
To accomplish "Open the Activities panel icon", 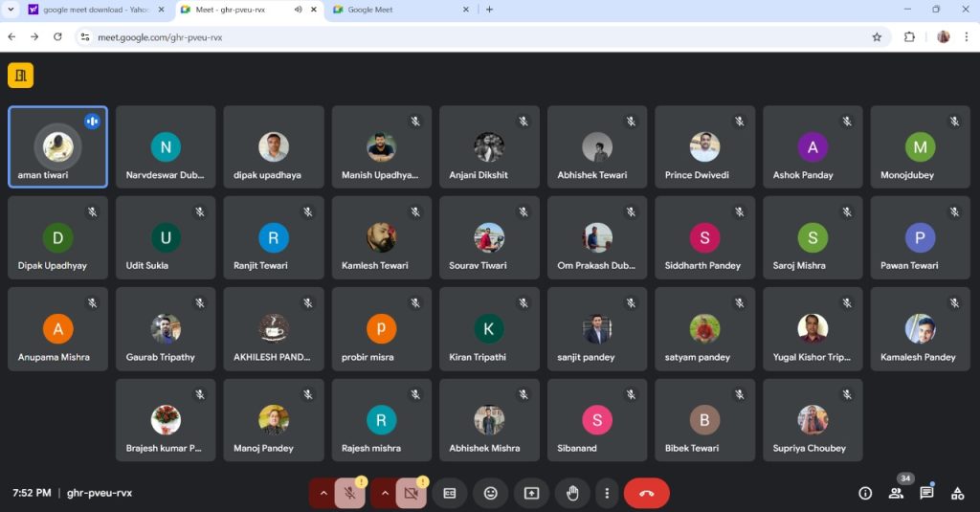I will tap(957, 493).
